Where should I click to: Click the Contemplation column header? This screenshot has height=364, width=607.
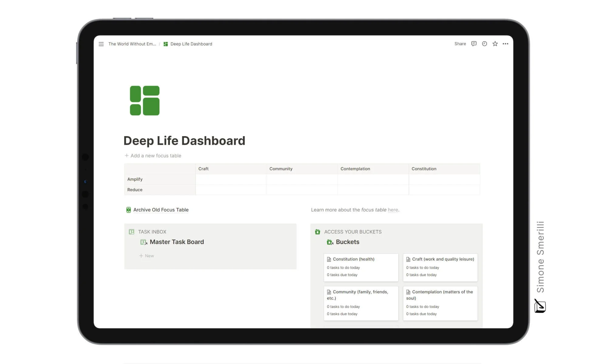[x=373, y=169]
